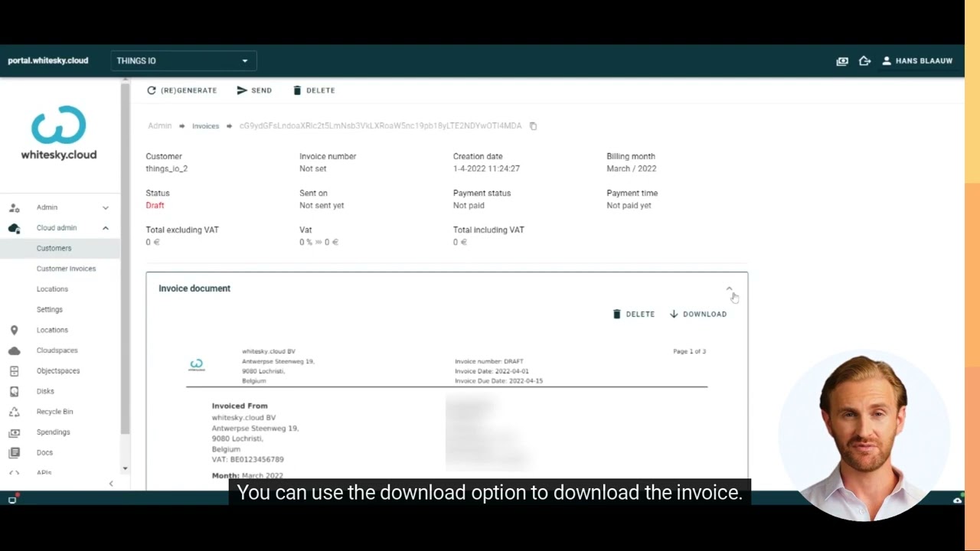Open Locations under Cloud admin
The image size is (980, 551).
(x=52, y=289)
